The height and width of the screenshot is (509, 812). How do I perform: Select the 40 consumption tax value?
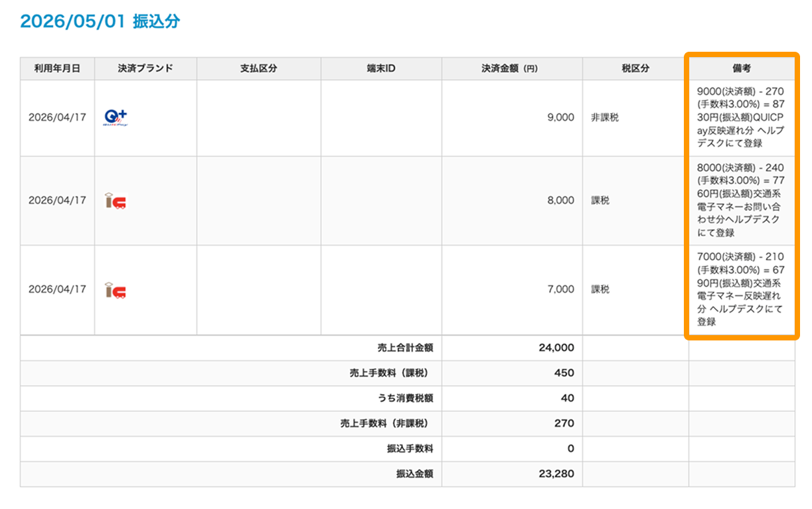point(568,398)
